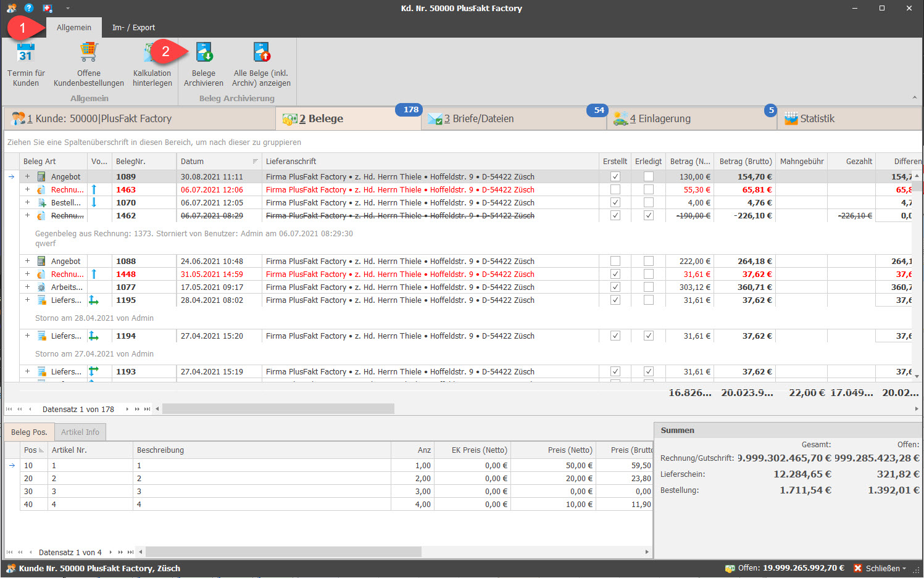This screenshot has height=578, width=924.
Task: Open tab 1 Kunde: 50000|PlusFakt Factory
Action: click(x=139, y=118)
